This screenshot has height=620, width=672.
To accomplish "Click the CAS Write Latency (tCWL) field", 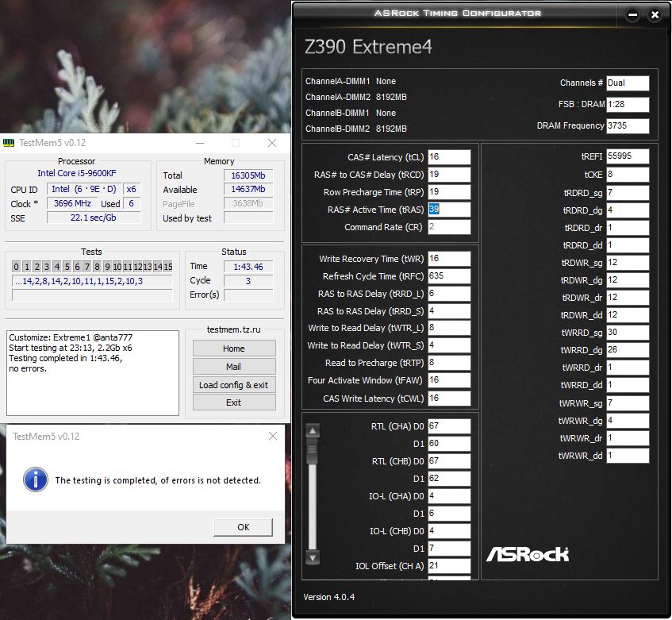I will 449,399.
